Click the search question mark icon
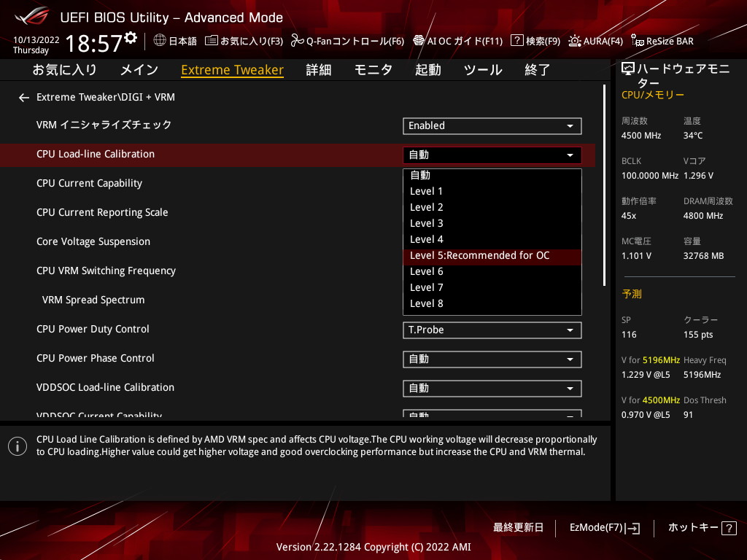This screenshot has height=560, width=747. click(517, 41)
